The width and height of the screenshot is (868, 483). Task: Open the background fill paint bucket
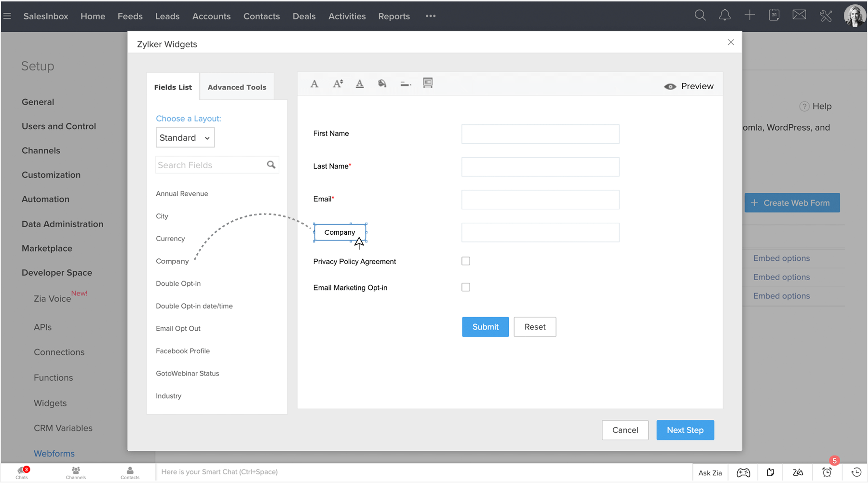pyautogui.click(x=382, y=84)
